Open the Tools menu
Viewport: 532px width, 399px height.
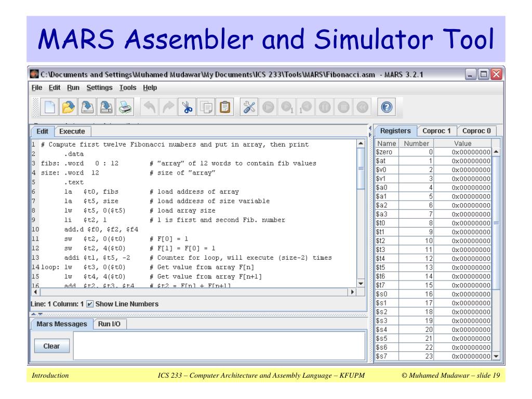click(128, 87)
